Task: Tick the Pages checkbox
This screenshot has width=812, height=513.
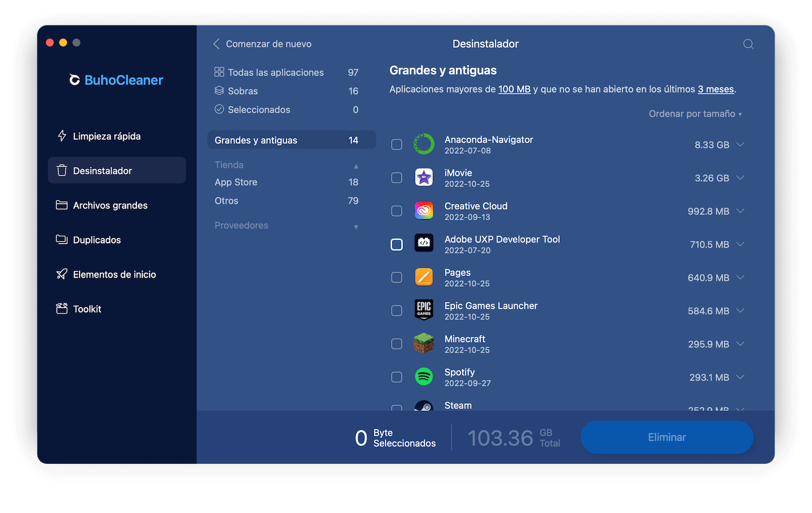Action: [x=397, y=278]
